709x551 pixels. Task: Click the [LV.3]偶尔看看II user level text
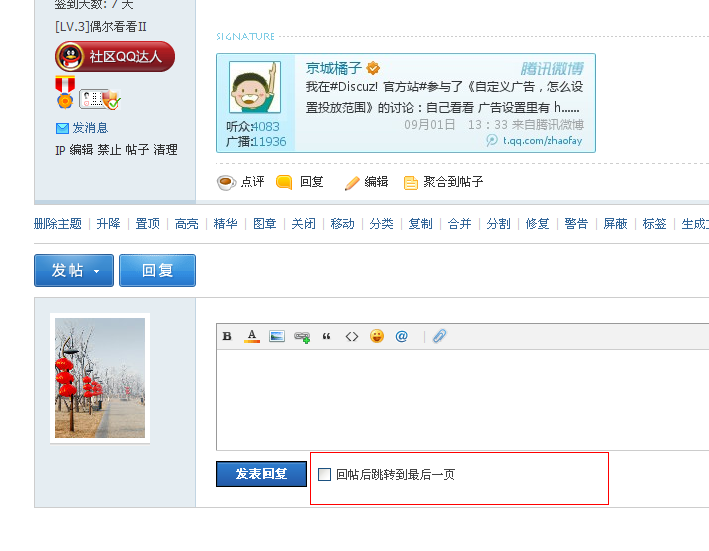[x=101, y=27]
